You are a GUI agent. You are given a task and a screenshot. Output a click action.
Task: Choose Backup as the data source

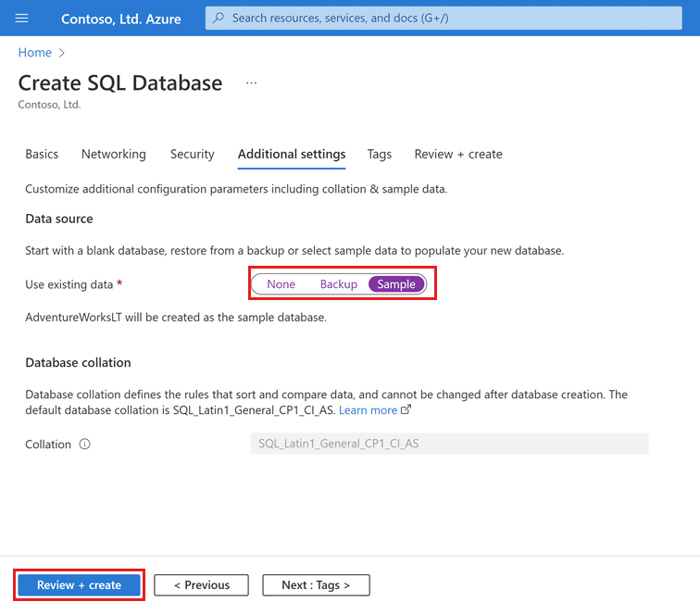[x=338, y=284]
